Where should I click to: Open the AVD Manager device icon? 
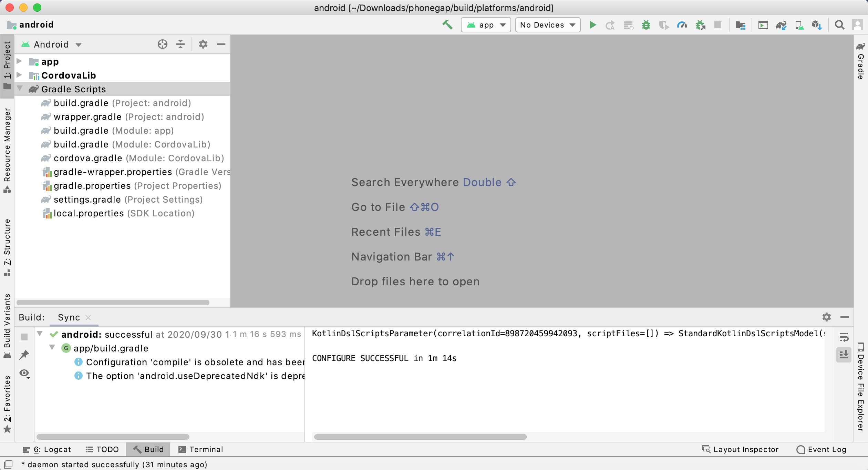pos(799,25)
